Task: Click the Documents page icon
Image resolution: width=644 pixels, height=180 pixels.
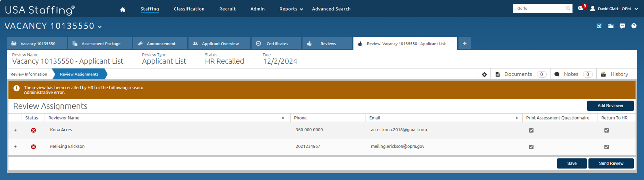Action: point(498,74)
